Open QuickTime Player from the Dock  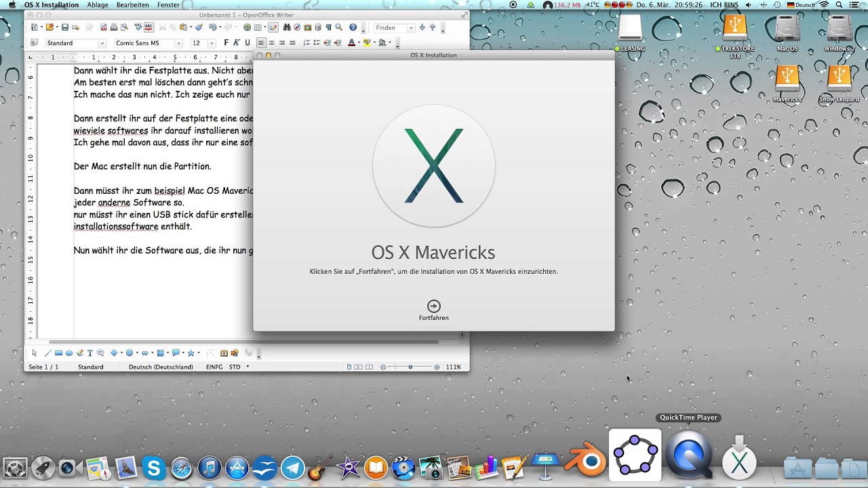click(688, 455)
